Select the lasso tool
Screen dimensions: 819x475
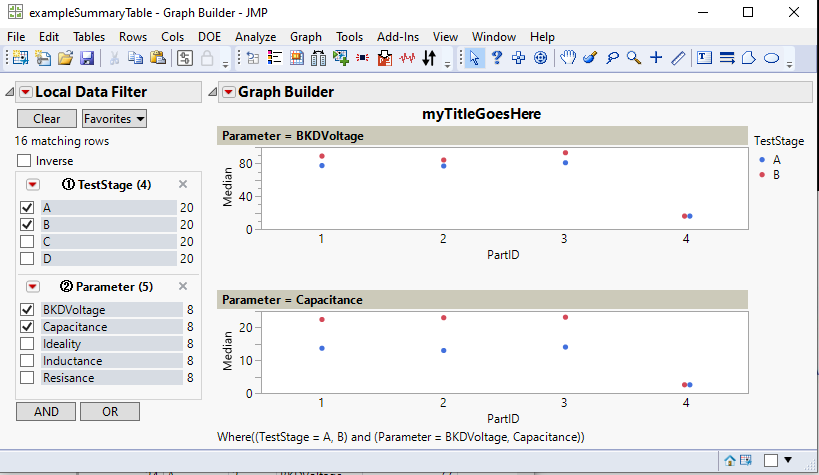tap(612, 57)
